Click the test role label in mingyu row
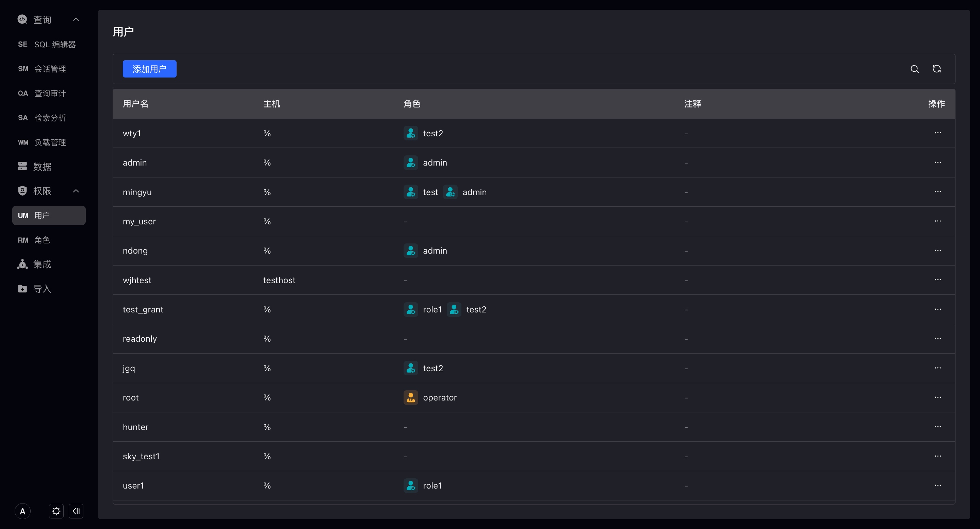This screenshot has height=529, width=980. click(x=430, y=192)
